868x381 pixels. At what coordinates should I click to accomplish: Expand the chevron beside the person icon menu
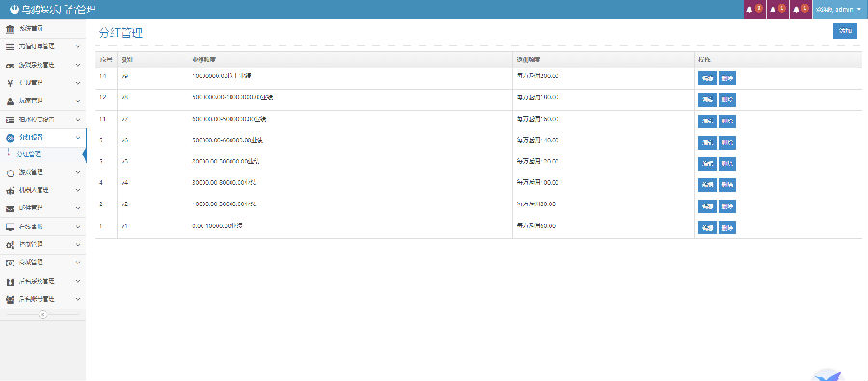click(x=78, y=101)
